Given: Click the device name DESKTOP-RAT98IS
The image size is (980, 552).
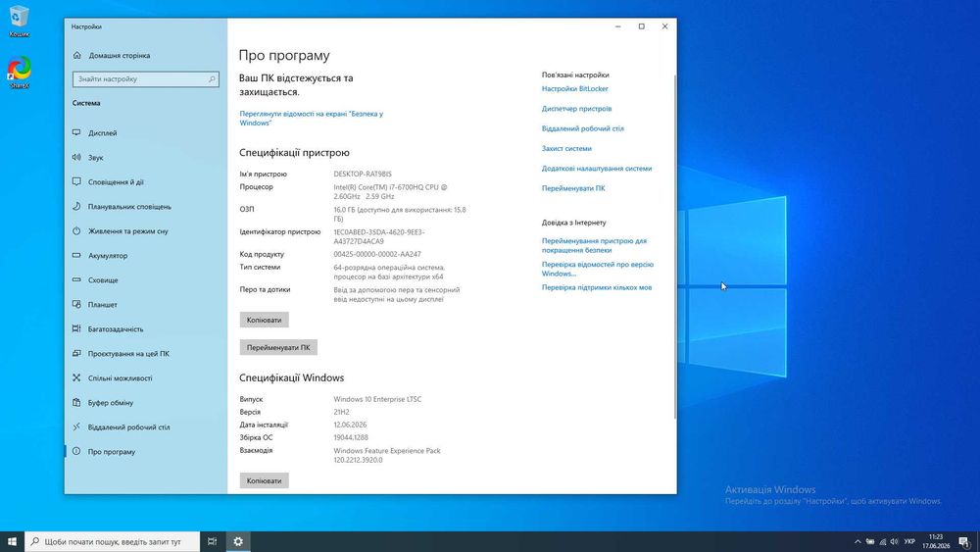Looking at the screenshot, I should (x=363, y=174).
